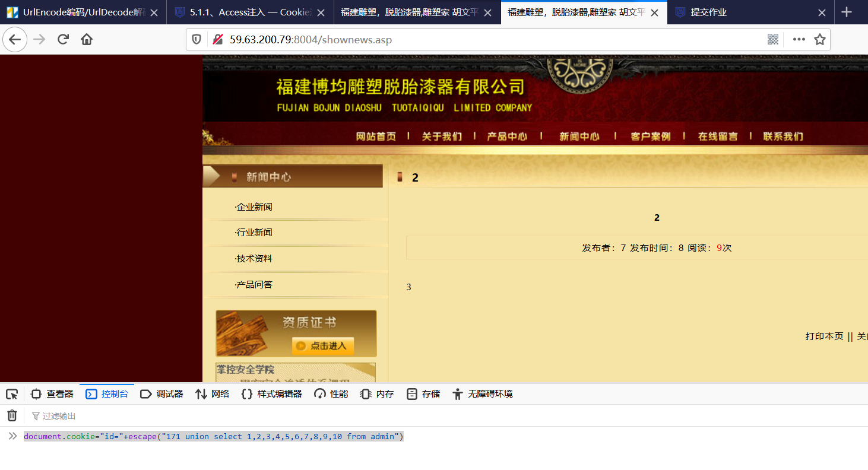This screenshot has width=868, height=470.
Task: Open the 样式编辑器 style editor panel
Action: click(x=272, y=394)
